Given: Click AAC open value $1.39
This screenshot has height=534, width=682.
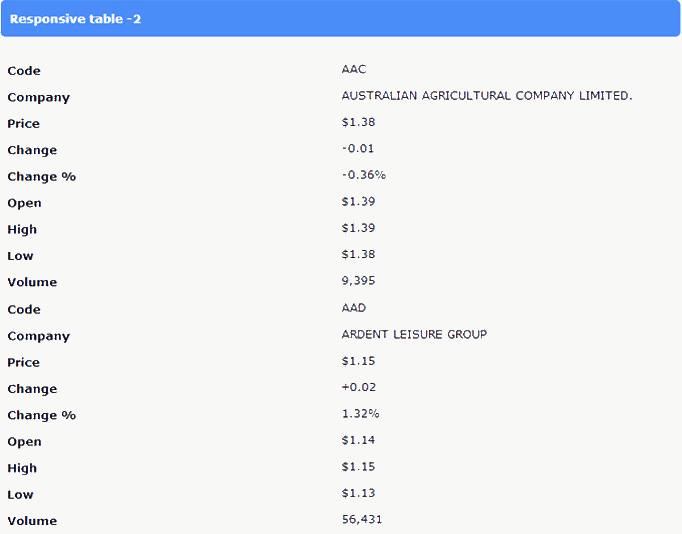Looking at the screenshot, I should [358, 202].
